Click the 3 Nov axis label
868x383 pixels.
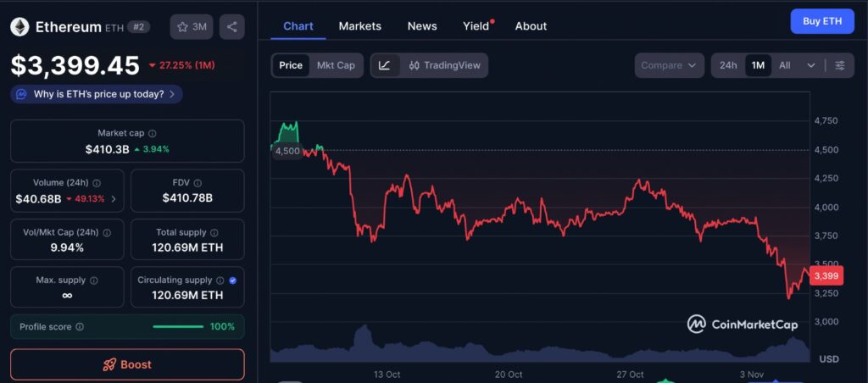pos(752,375)
